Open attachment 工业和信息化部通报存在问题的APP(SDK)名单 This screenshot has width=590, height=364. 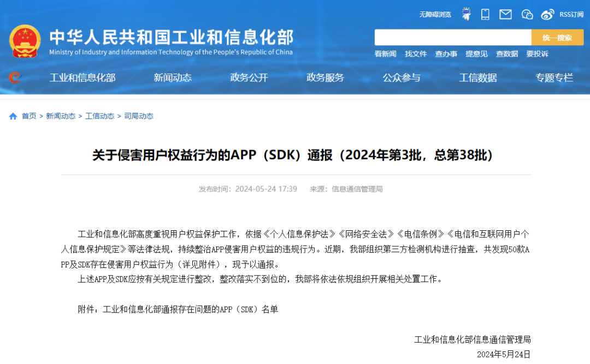(191, 309)
